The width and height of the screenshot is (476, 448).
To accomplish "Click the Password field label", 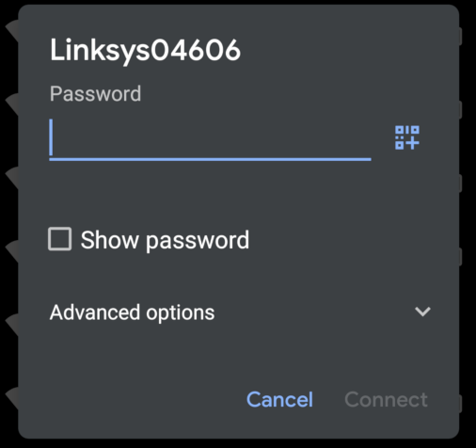I will coord(95,94).
